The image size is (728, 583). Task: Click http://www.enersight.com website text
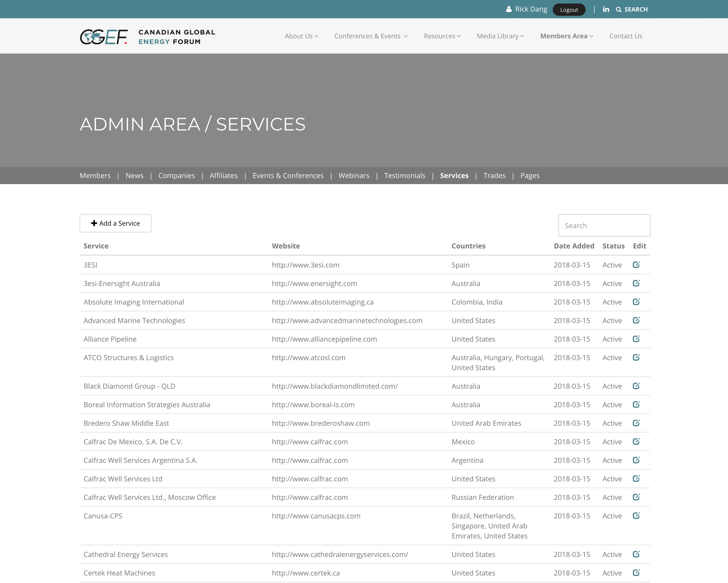(x=314, y=283)
